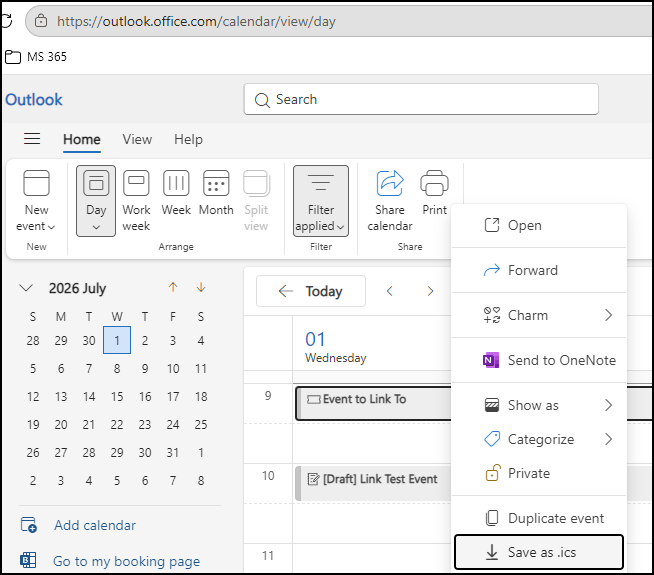Click the 11 o'clock time slot
Image resolution: width=654 pixels, height=575 pixels.
tap(372, 559)
